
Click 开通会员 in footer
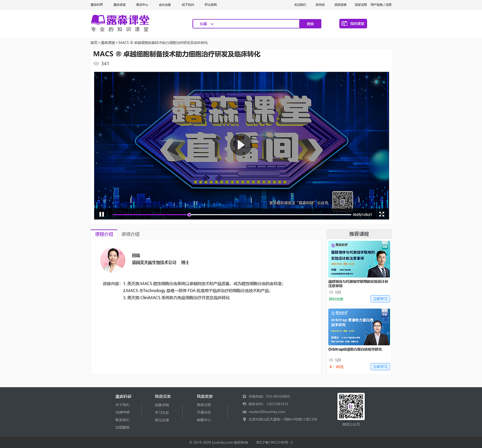click(204, 413)
